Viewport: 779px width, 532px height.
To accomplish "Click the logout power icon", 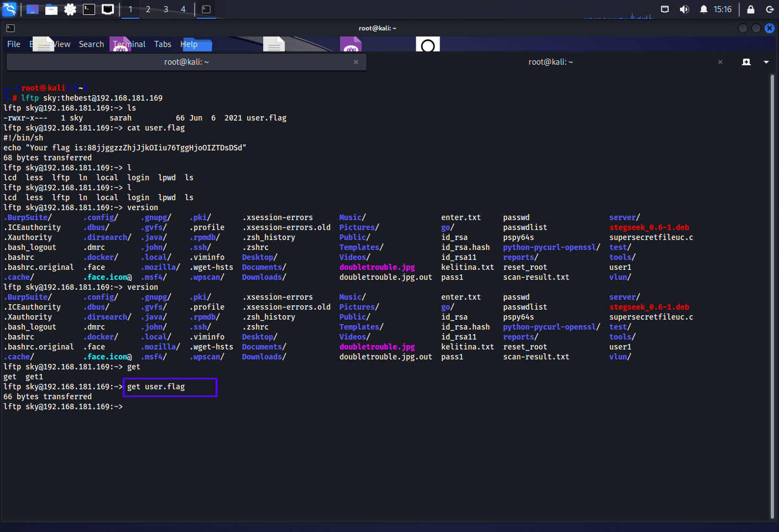I will point(770,9).
